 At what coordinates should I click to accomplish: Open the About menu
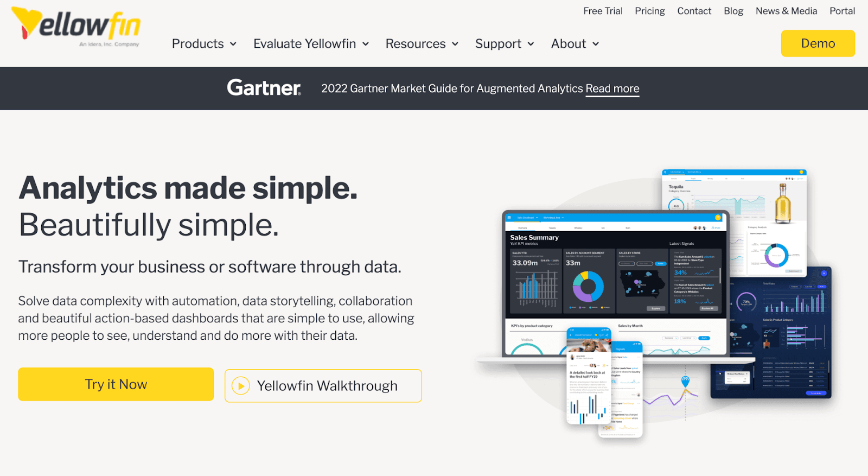(x=575, y=43)
